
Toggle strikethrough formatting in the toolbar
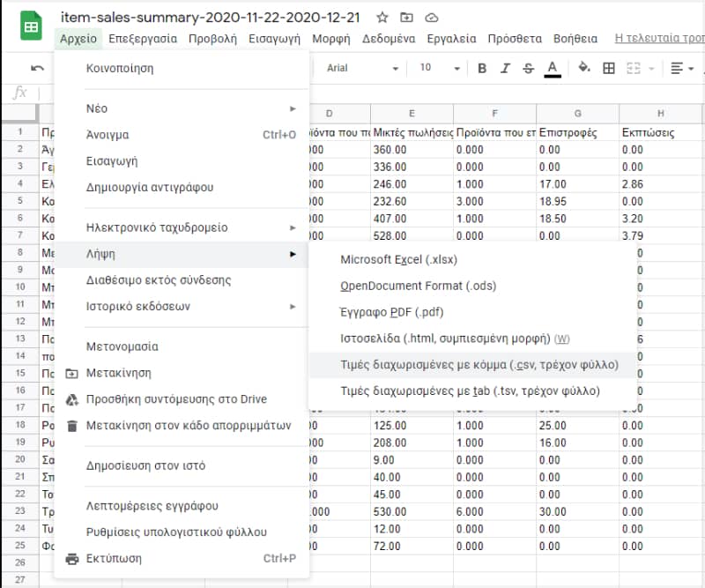coord(528,68)
